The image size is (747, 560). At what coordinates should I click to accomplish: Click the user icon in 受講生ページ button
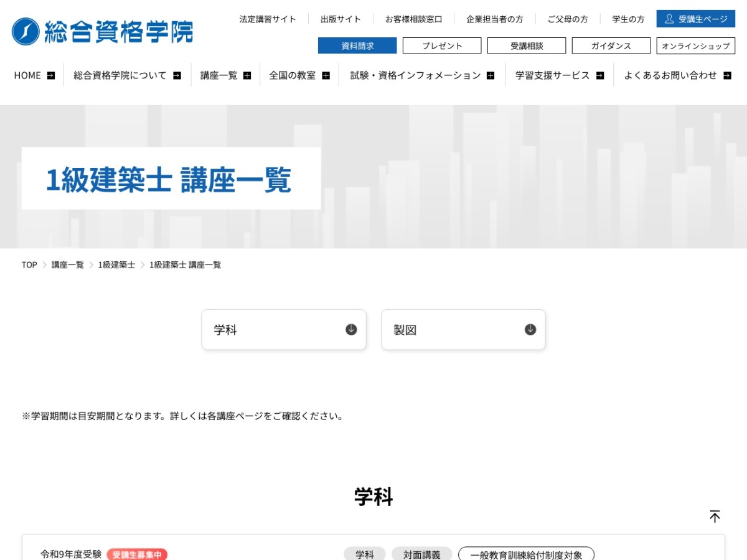tap(669, 19)
